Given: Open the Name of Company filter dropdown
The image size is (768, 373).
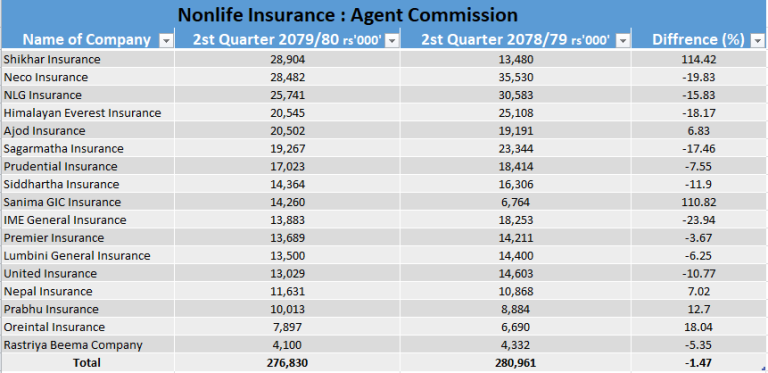Looking at the screenshot, I should 167,41.
